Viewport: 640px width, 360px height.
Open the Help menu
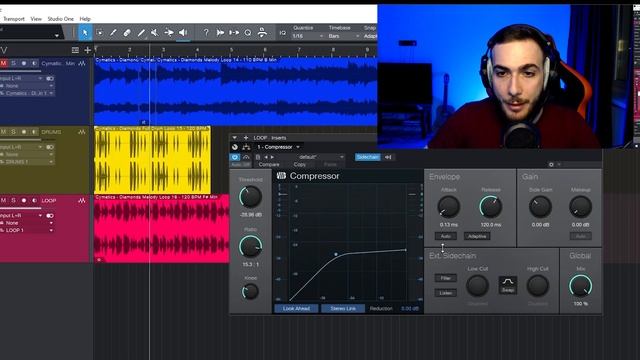[x=85, y=19]
